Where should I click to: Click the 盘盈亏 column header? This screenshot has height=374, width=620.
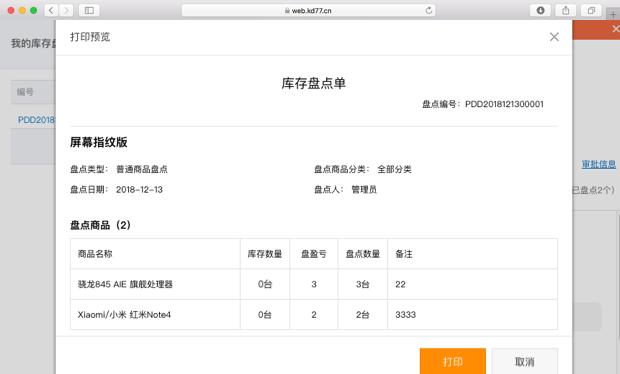click(x=314, y=254)
